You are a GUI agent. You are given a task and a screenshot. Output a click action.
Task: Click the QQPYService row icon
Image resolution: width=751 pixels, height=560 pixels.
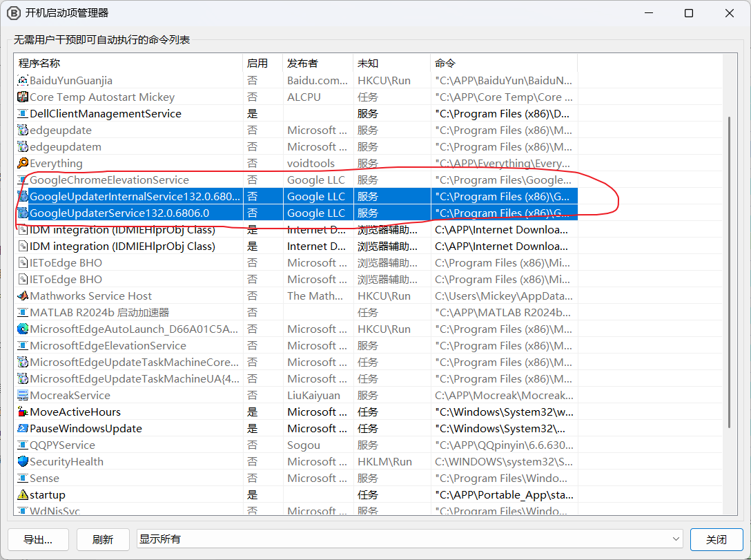click(x=23, y=445)
